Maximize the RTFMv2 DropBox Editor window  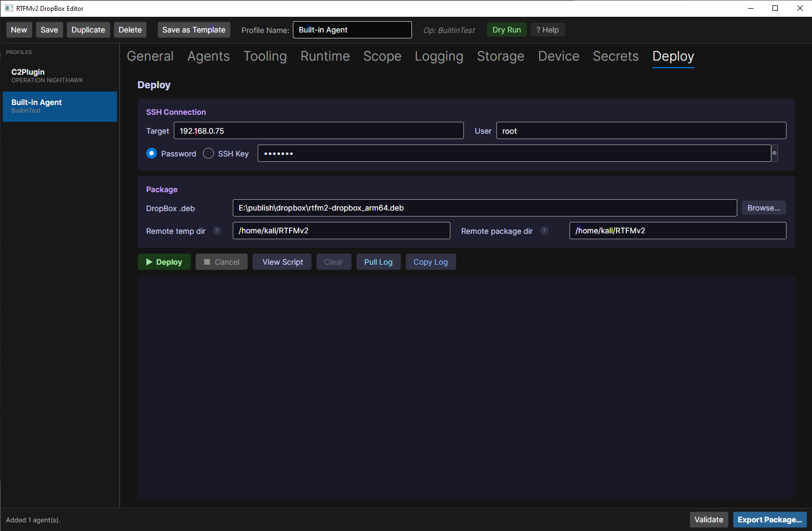point(775,8)
